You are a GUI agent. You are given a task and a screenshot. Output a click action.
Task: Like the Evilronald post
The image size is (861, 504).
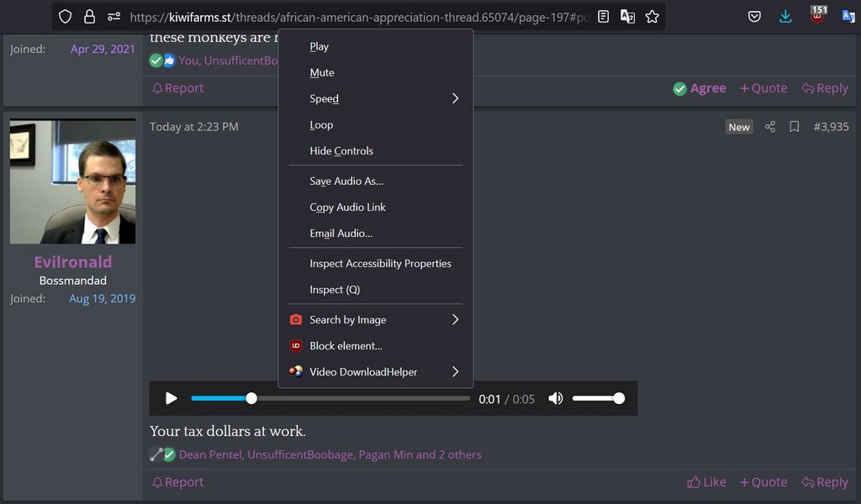[x=706, y=482]
